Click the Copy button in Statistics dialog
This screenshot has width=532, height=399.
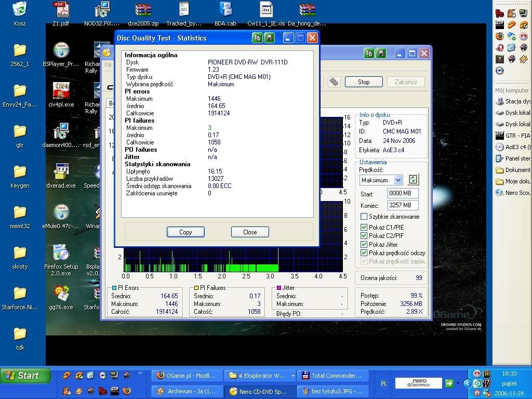coord(185,232)
